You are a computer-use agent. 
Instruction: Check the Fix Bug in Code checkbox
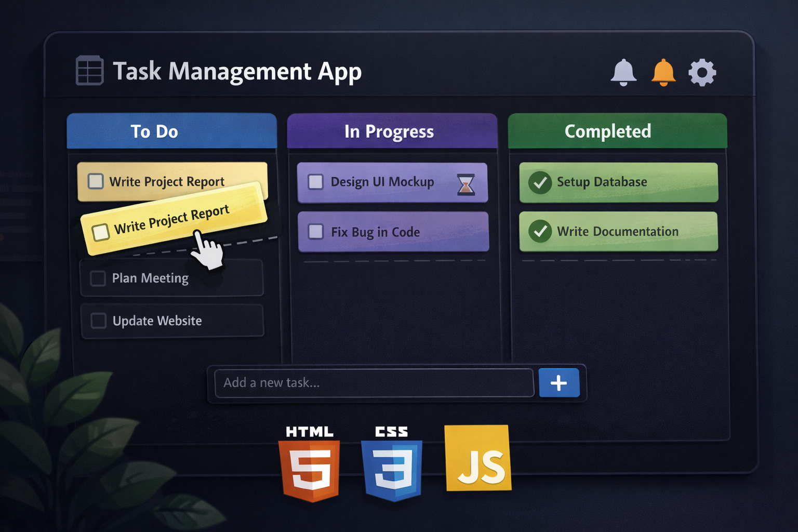tap(316, 231)
